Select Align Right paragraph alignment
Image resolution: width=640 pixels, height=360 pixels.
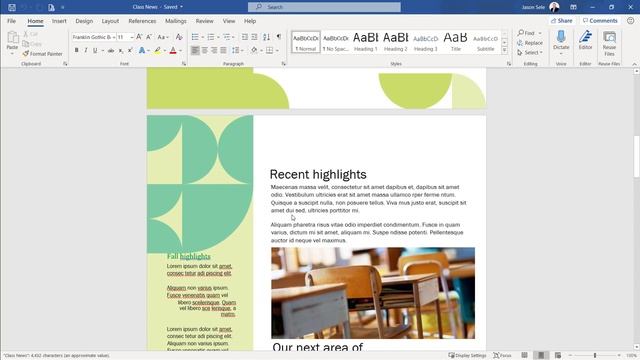click(x=214, y=50)
